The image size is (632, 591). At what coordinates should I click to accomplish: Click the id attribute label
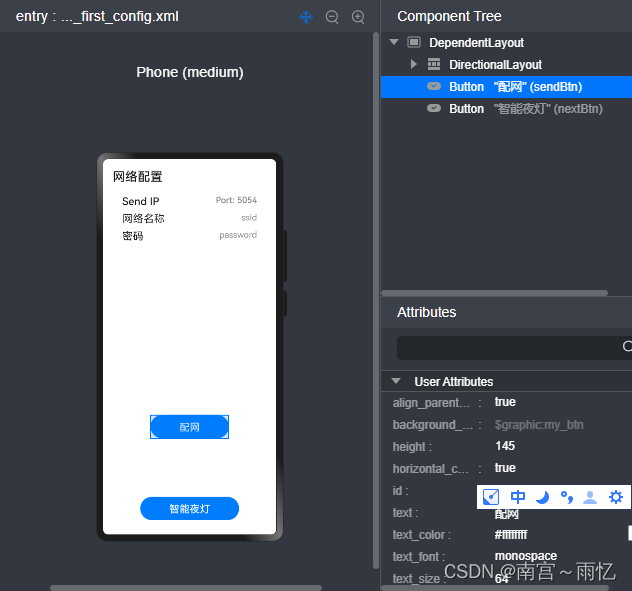400,491
